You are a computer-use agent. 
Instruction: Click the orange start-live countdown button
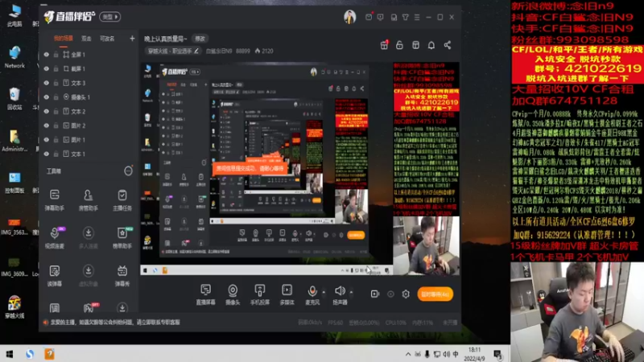[435, 294]
